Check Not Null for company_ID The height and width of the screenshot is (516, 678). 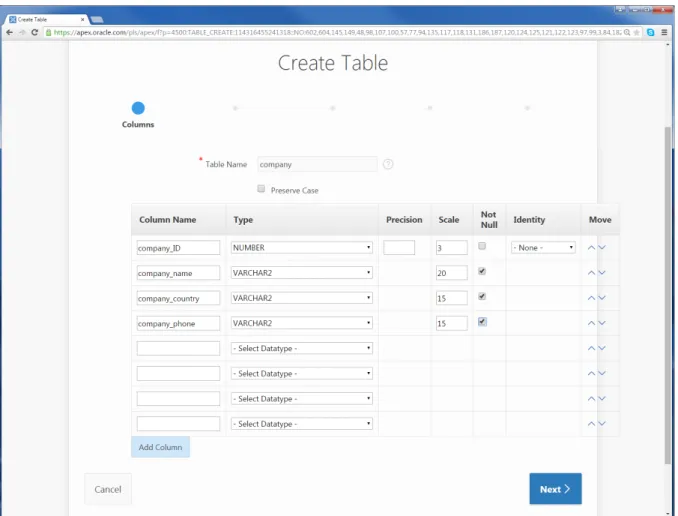pos(482,246)
